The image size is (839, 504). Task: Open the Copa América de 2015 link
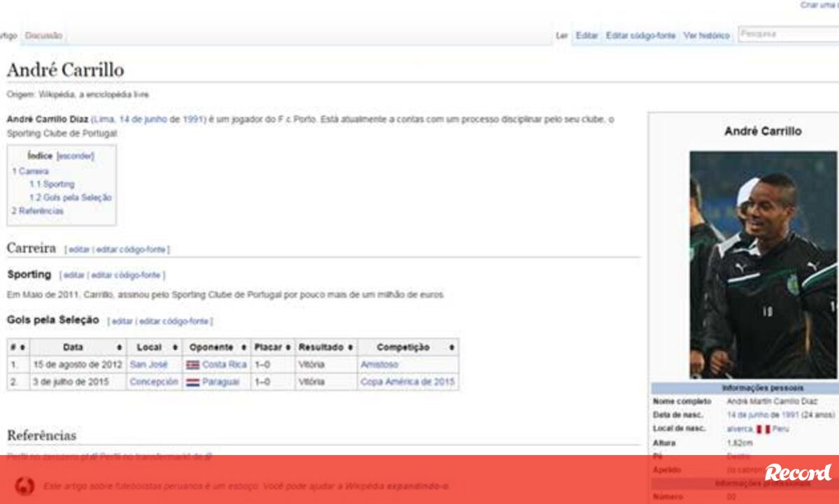(407, 382)
